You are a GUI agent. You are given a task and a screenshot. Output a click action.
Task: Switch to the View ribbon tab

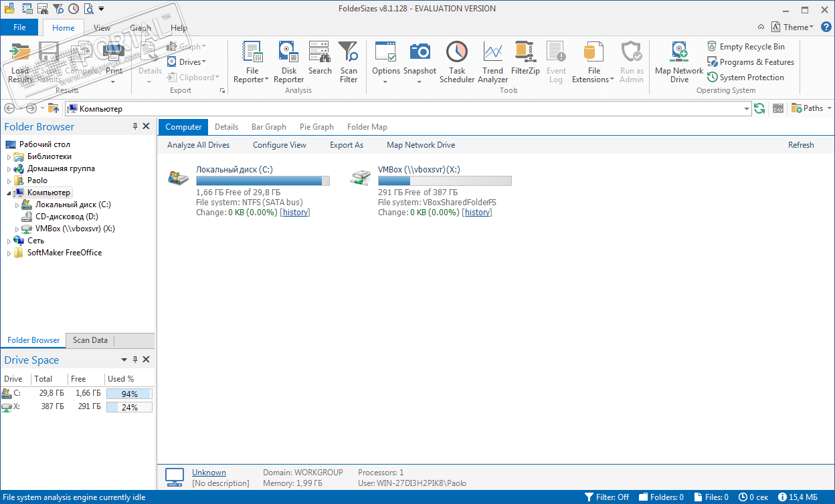(102, 28)
